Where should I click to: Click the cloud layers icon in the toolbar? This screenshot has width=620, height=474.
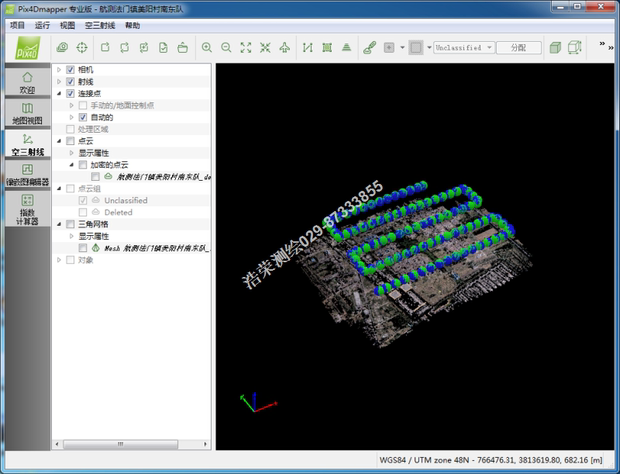[x=62, y=48]
